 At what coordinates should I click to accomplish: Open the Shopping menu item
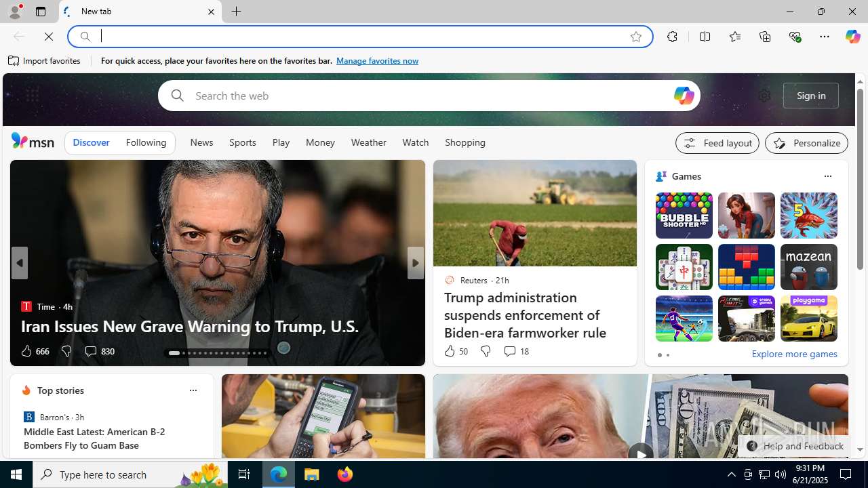click(465, 142)
